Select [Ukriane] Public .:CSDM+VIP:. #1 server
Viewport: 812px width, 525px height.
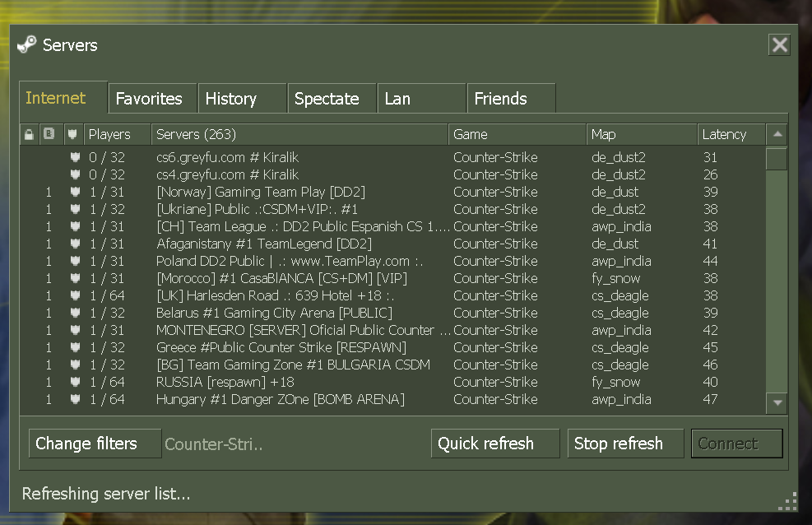(x=392, y=209)
